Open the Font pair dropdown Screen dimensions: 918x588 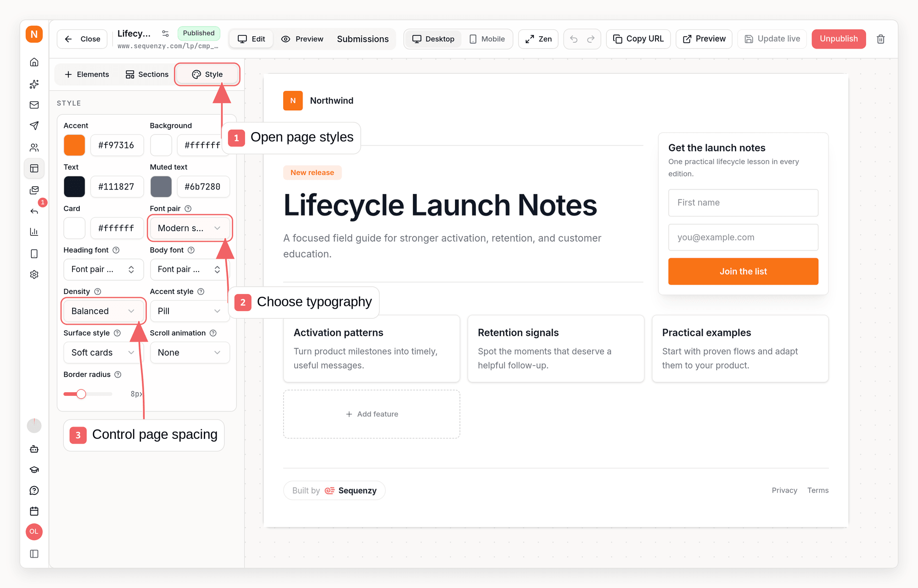(190, 228)
